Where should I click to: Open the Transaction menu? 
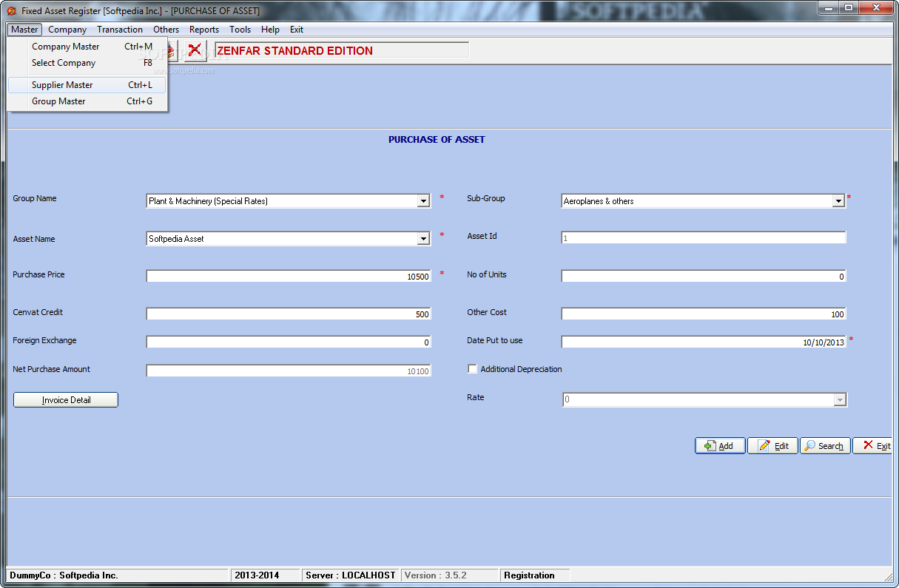(120, 30)
